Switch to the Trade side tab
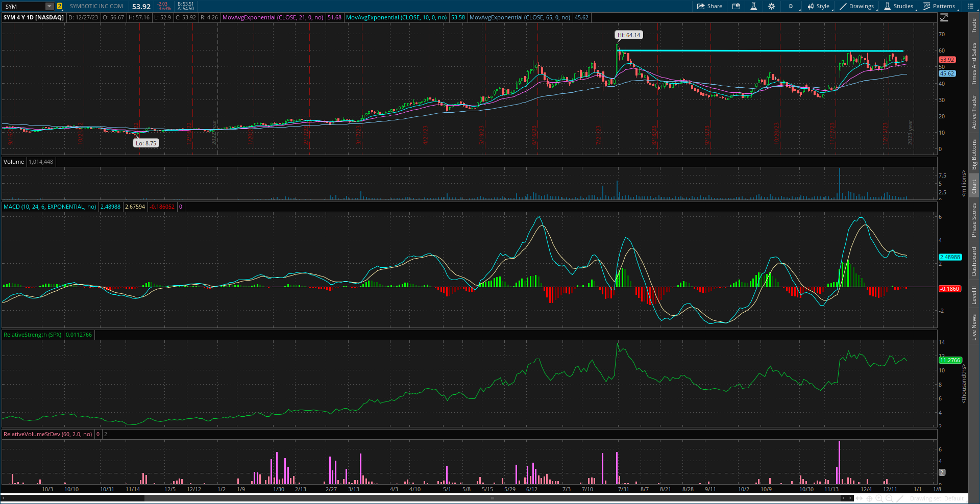The width and height of the screenshot is (980, 504). pyautogui.click(x=974, y=26)
